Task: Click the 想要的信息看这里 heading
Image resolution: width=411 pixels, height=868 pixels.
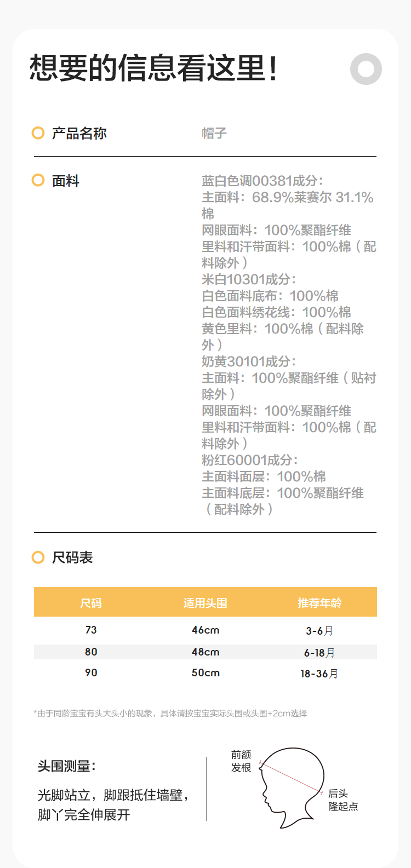Action: (153, 68)
